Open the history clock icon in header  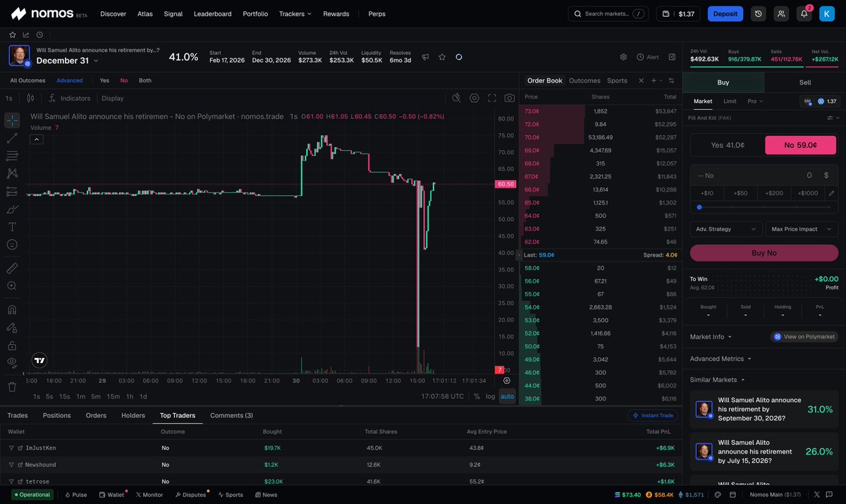(758, 13)
